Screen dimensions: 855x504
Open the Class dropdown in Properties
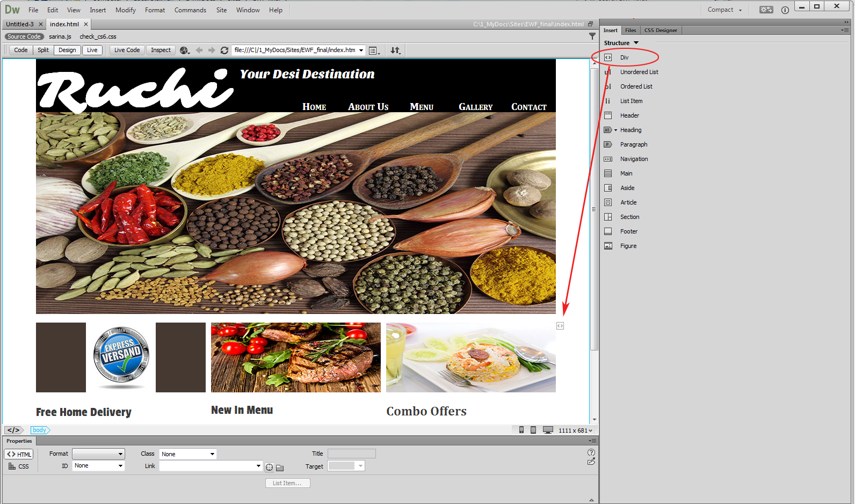(x=188, y=454)
